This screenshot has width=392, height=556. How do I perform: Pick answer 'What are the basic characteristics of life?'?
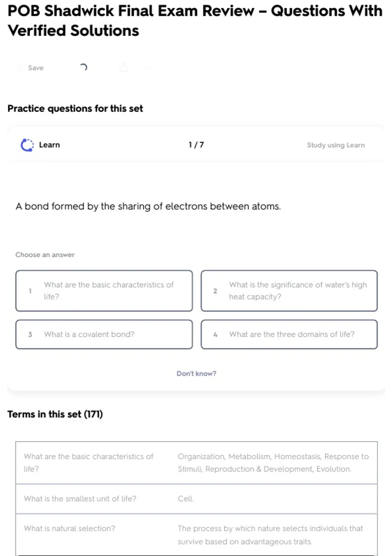(104, 291)
